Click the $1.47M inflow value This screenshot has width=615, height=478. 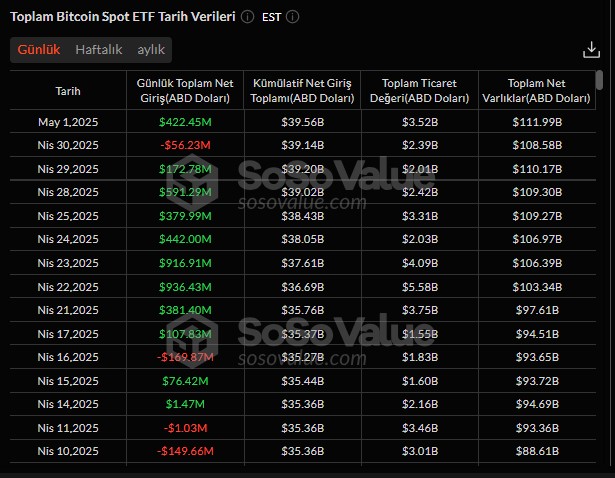click(x=185, y=404)
